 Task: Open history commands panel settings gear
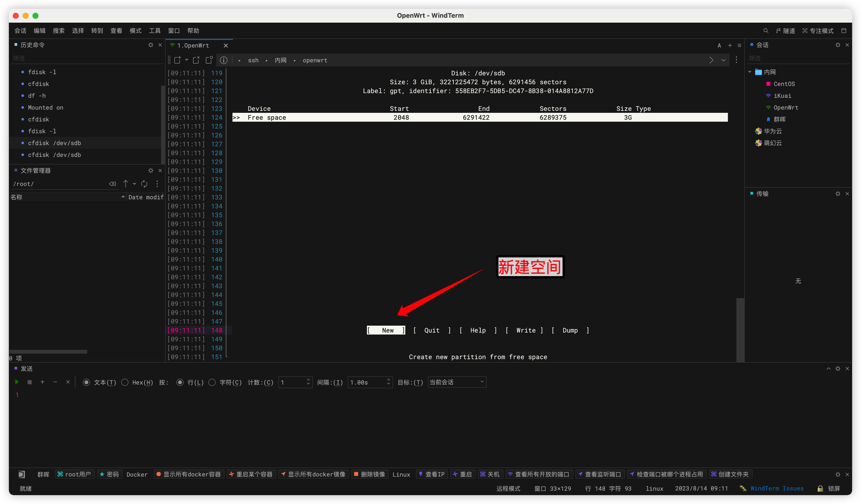151,45
